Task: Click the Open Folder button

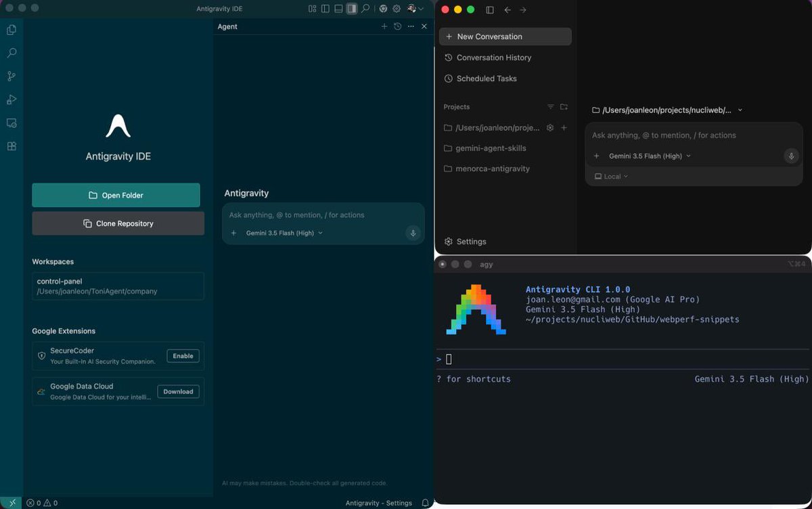Action: (x=116, y=195)
